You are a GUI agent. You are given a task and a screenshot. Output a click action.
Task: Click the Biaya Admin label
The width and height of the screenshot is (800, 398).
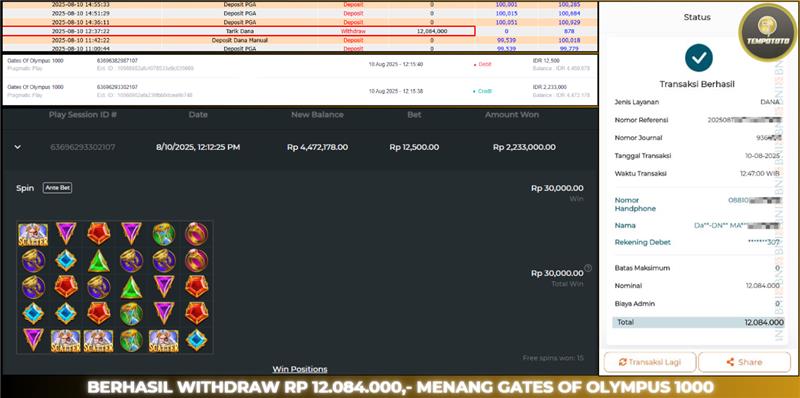(634, 304)
